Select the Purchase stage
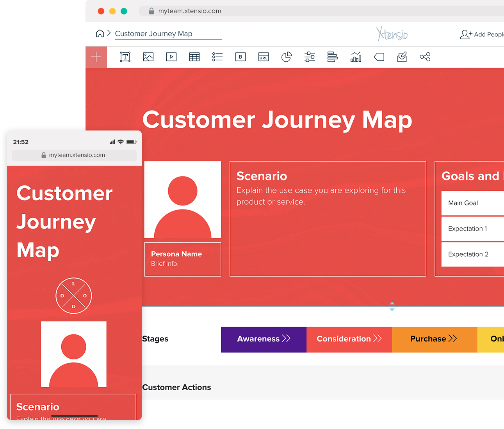Image resolution: width=504 pixels, height=429 pixels. [x=434, y=339]
